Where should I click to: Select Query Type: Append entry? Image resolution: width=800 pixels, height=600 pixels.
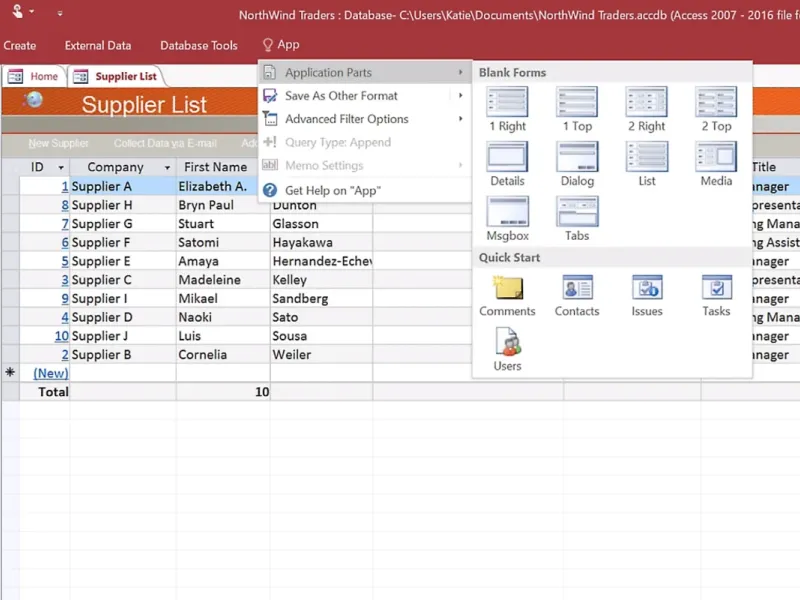pos(364,142)
